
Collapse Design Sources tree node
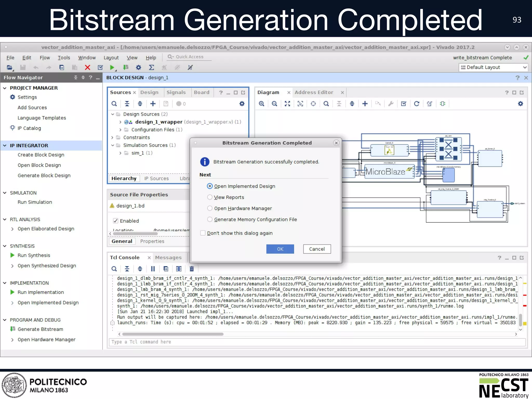(112, 114)
